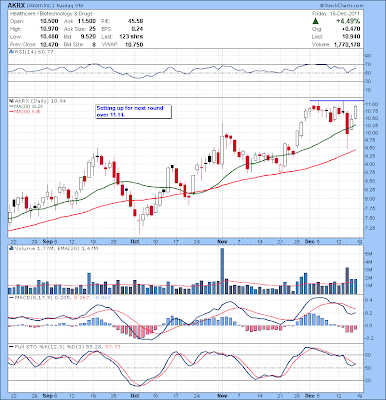Click the Chg value +0.470

tap(351, 29)
